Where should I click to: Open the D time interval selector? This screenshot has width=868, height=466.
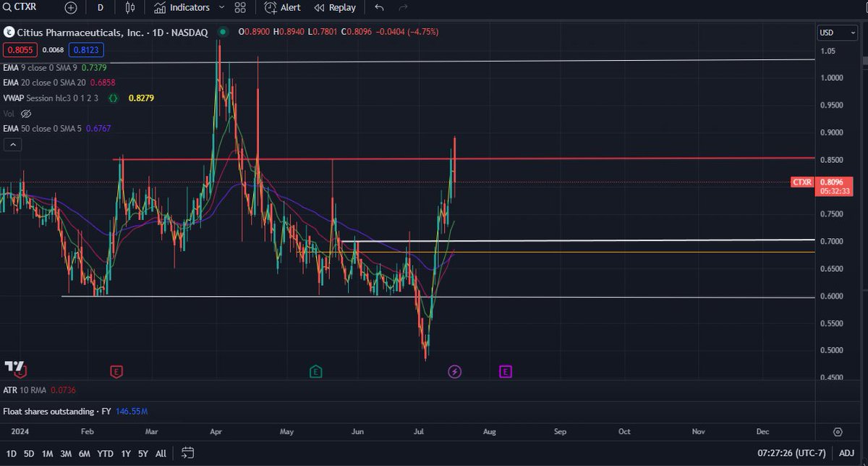[100, 8]
